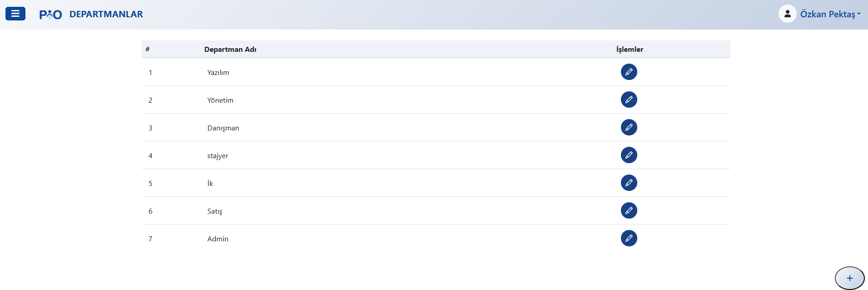Click the Departman Adı column header
This screenshot has height=290, width=868.
pyautogui.click(x=230, y=49)
